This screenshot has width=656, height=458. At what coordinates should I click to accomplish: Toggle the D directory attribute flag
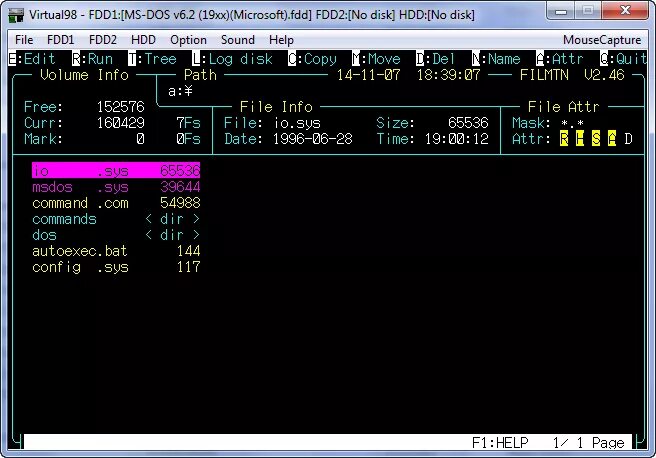[x=628, y=139]
